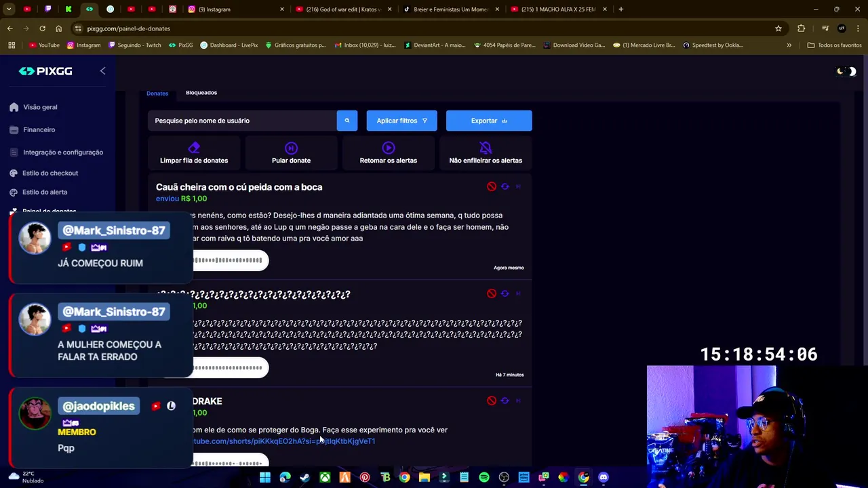The height and width of the screenshot is (488, 868).
Task: Seek the Cauã cheira donation audio waveform
Action: (x=227, y=260)
